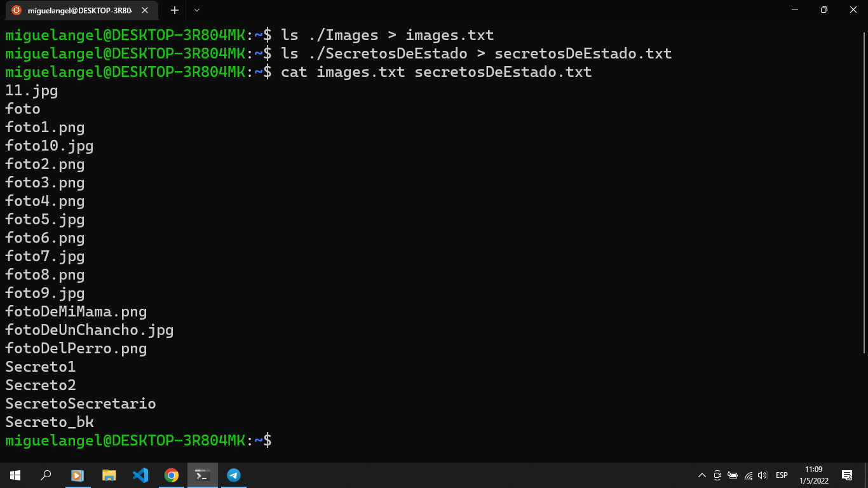Change the ESP input language indicator
868x488 pixels.
(x=782, y=475)
